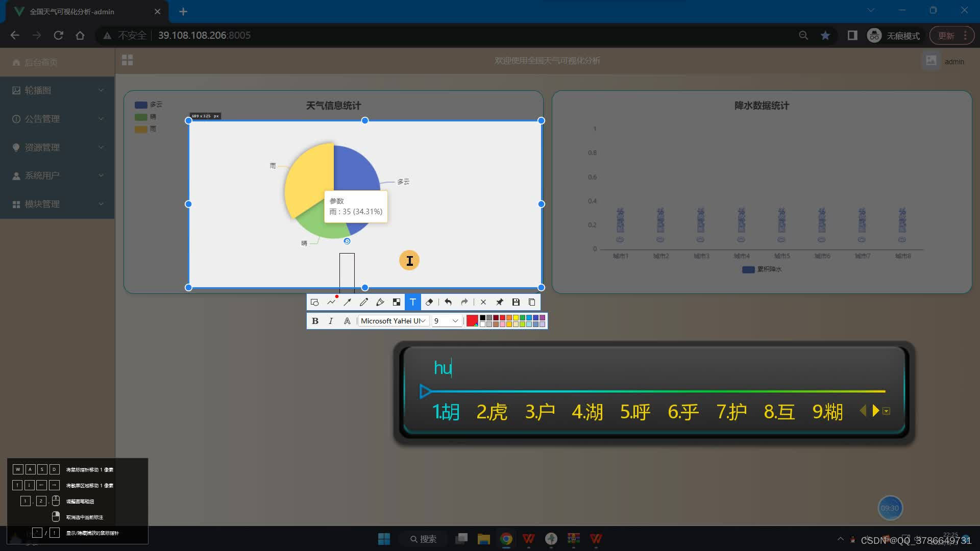This screenshot has width=980, height=551.
Task: Open the font size 9 dropdown
Action: [x=446, y=321]
